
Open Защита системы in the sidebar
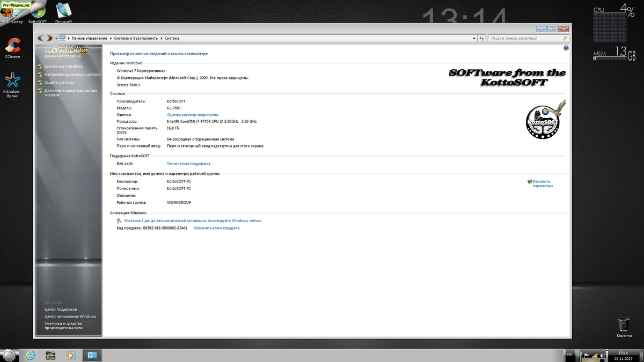click(59, 83)
